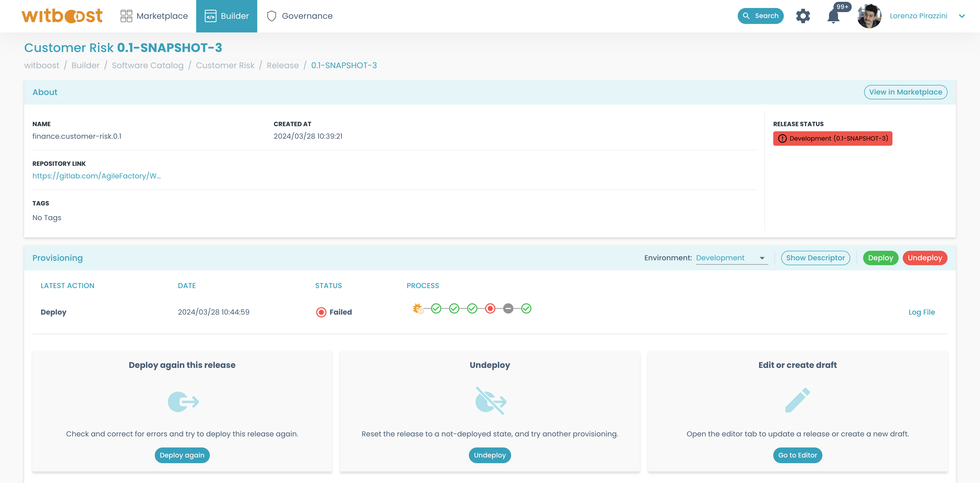Click the red failed step in process

[490, 308]
